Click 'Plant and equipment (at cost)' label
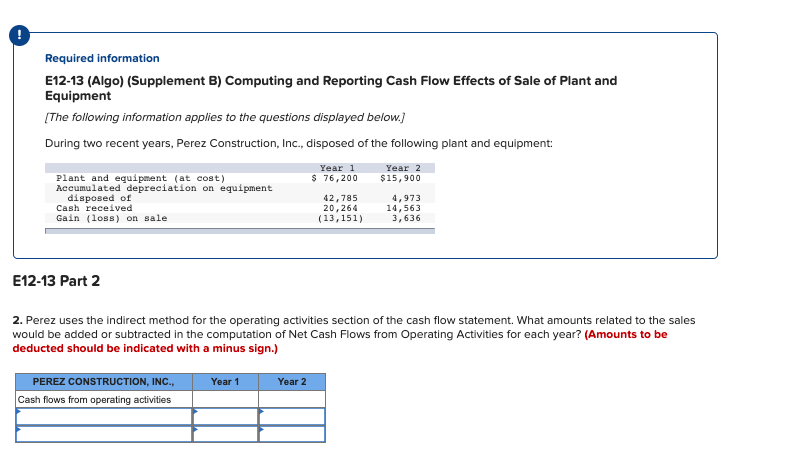This screenshot has height=470, width=802. (141, 178)
